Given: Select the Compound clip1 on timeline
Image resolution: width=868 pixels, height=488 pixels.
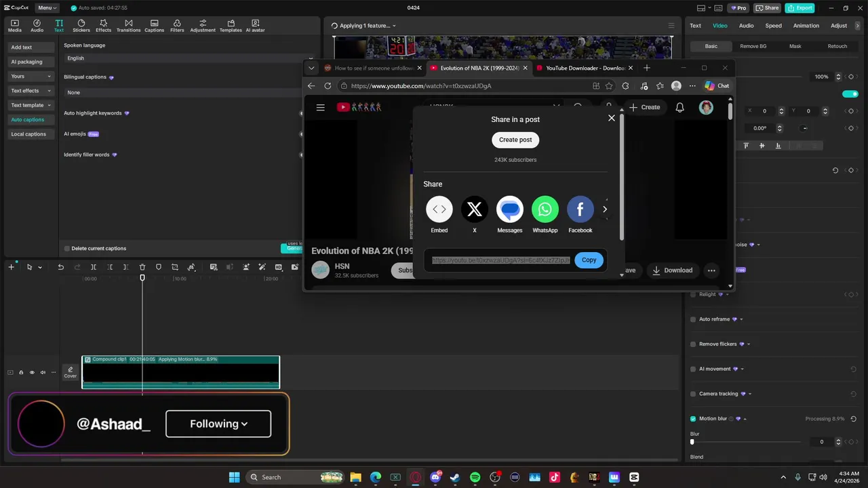Looking at the screenshot, I should coord(180,372).
